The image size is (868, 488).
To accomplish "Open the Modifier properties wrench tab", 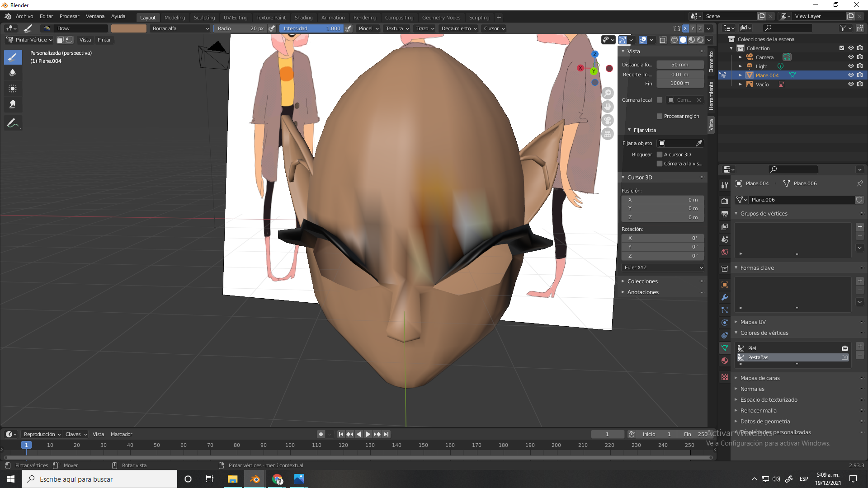I will click(x=725, y=297).
